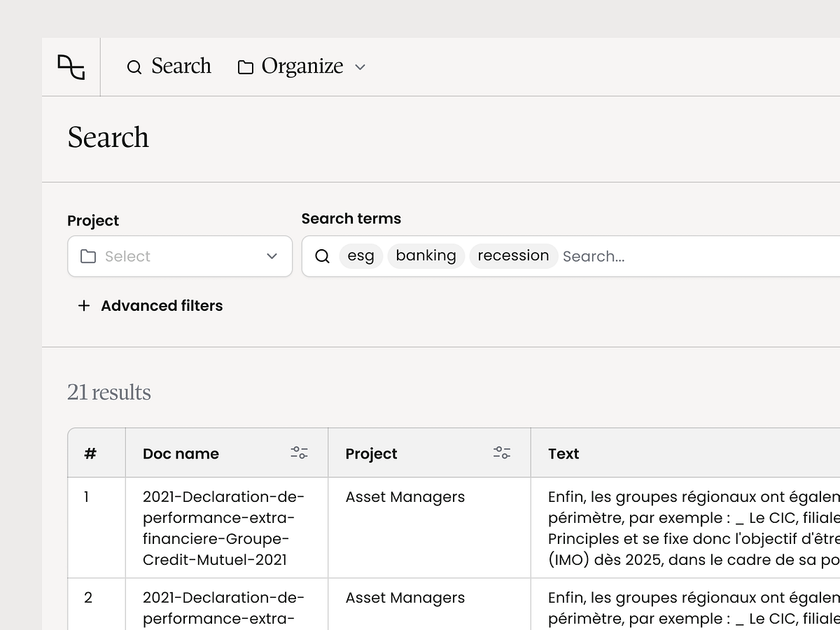Click the app logo icon

point(71,67)
